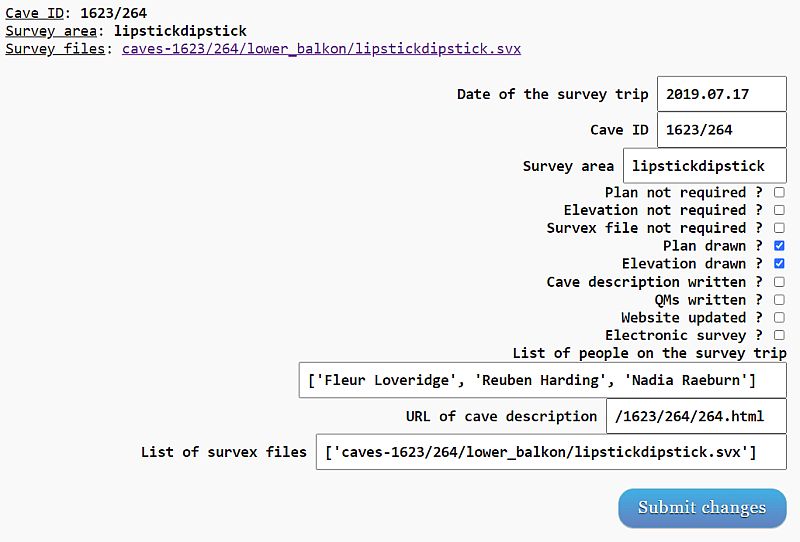Screen dimensions: 800x542
Task: Click the URL of cave description field
Action: (696, 416)
